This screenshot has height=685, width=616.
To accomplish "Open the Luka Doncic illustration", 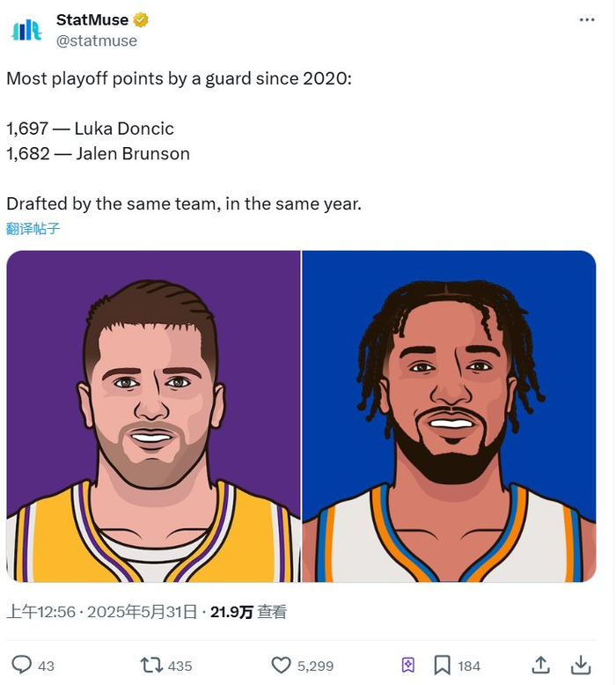I will pos(154,416).
